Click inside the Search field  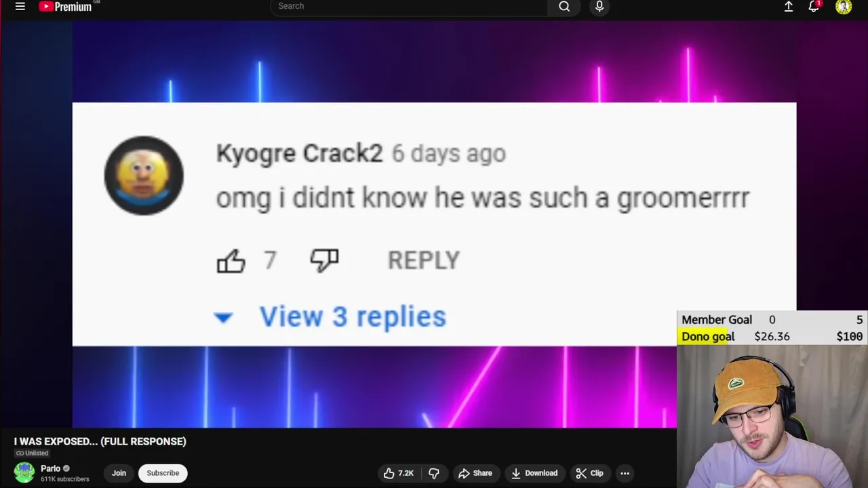tap(408, 6)
